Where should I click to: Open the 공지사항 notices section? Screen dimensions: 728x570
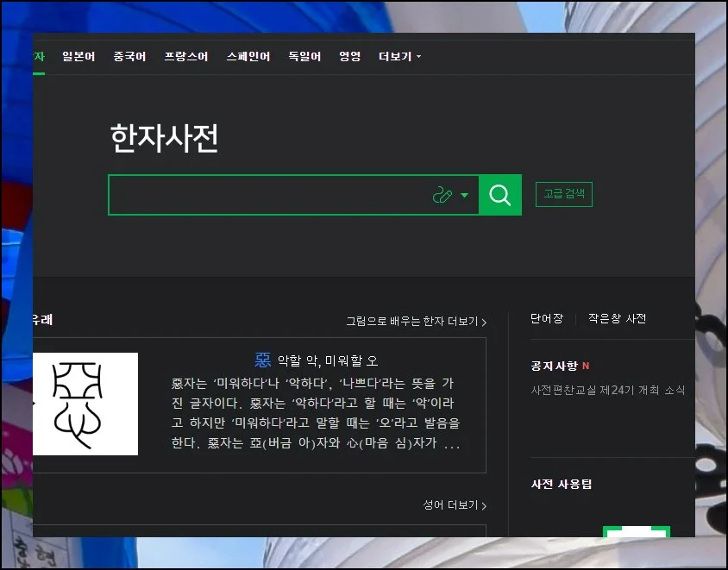pos(554,366)
